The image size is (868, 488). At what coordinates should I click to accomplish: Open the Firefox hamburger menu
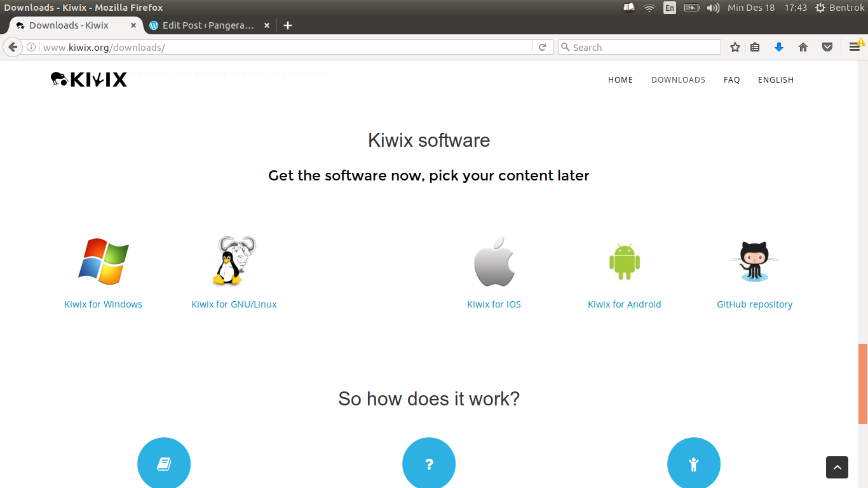tap(855, 47)
